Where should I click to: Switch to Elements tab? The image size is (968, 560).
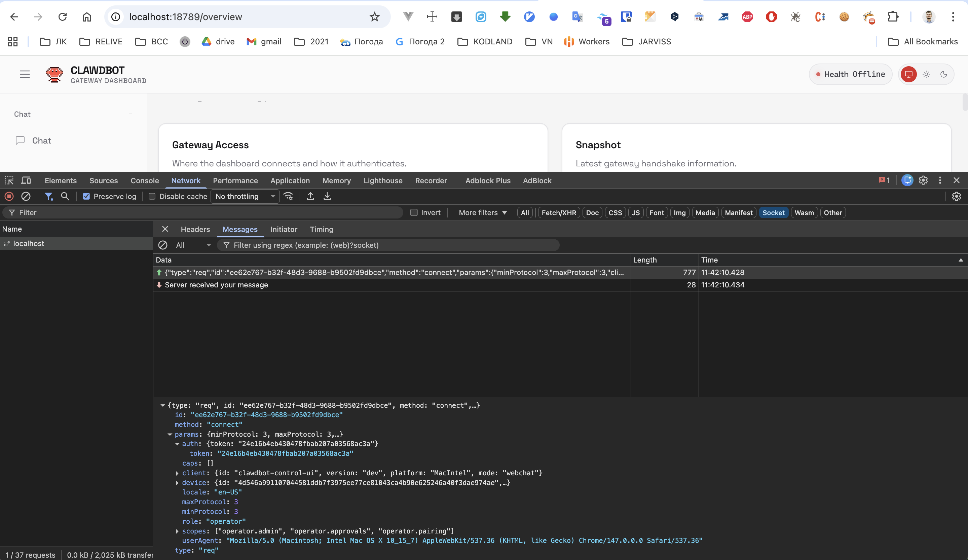coord(61,181)
